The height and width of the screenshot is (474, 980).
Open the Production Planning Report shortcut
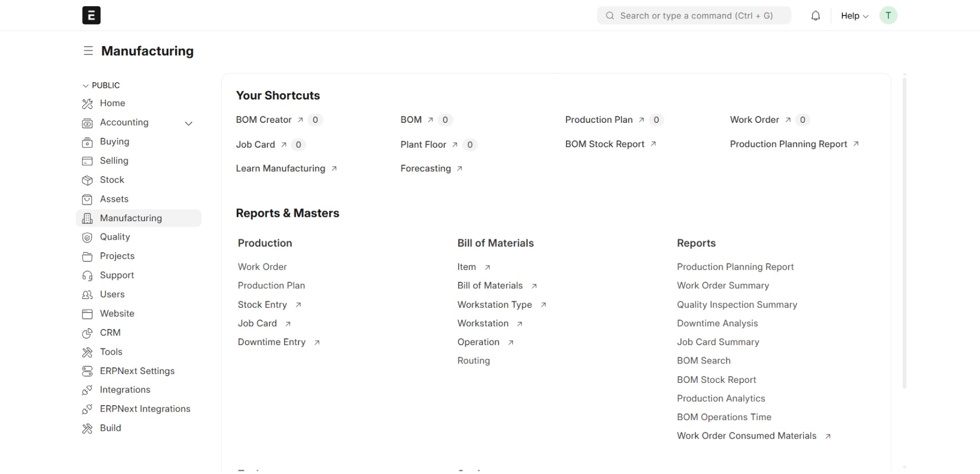tap(789, 144)
